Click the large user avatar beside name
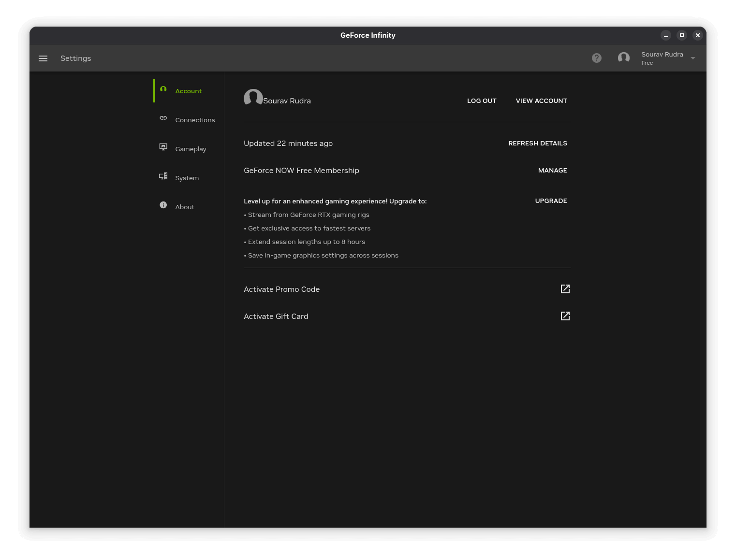This screenshot has height=560, width=736. [x=253, y=98]
